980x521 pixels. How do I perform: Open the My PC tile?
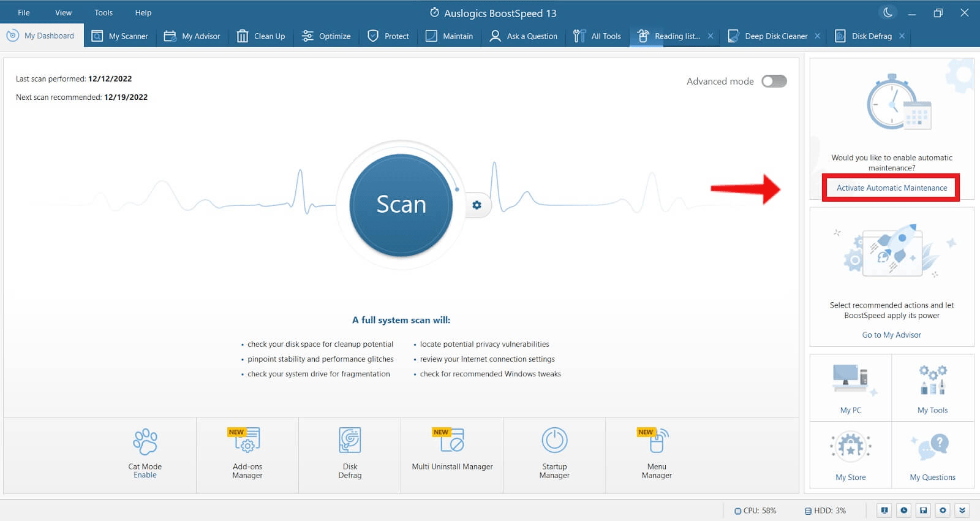coord(850,387)
